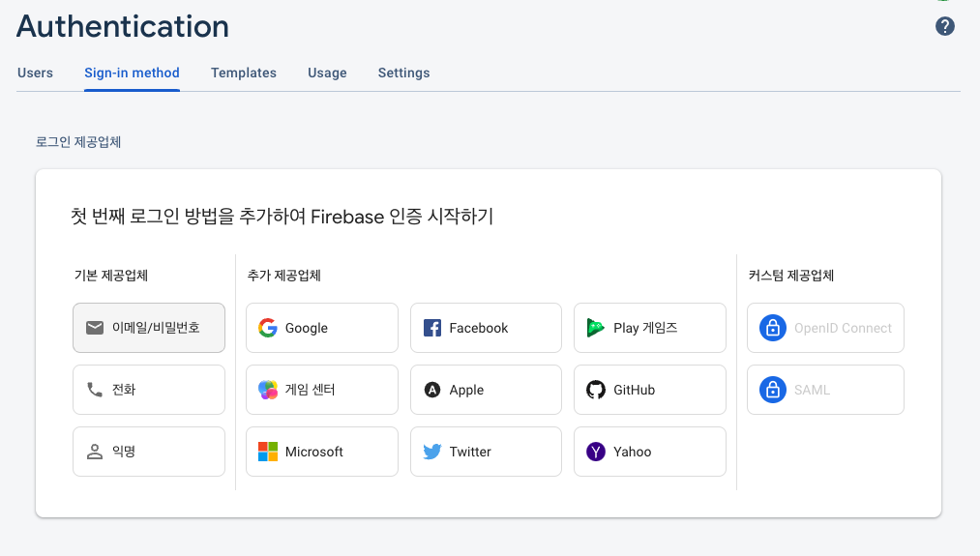Screen dimensions: 980x556
Task: Choose the Microsoft provider
Action: coord(322,452)
